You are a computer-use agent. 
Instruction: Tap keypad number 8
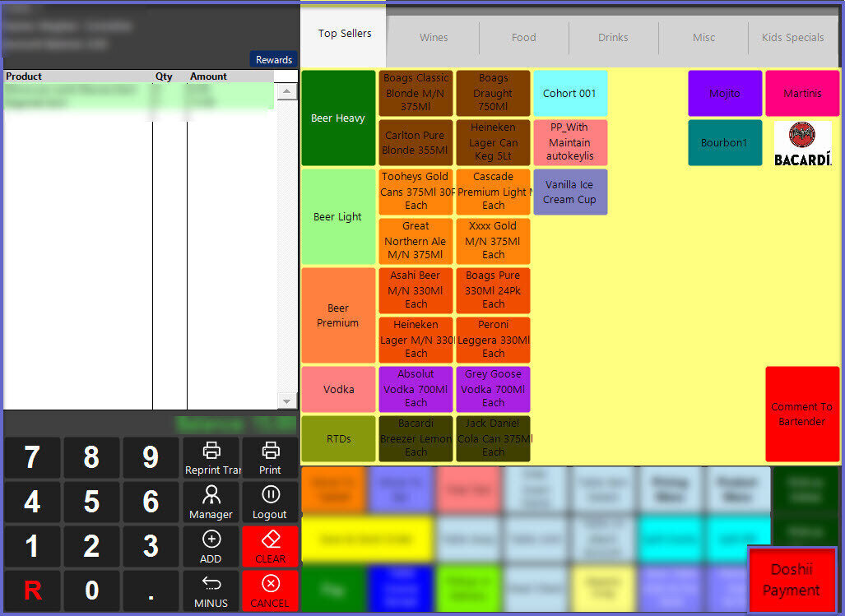click(x=91, y=458)
